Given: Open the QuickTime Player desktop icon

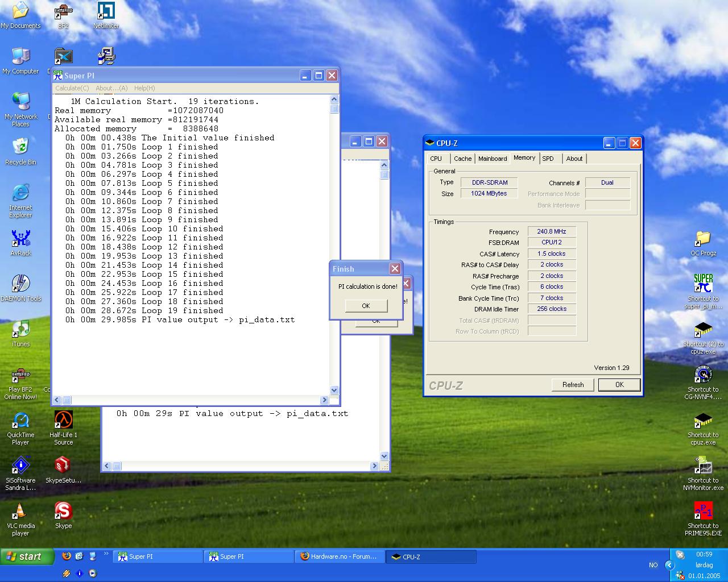Looking at the screenshot, I should [x=20, y=428].
